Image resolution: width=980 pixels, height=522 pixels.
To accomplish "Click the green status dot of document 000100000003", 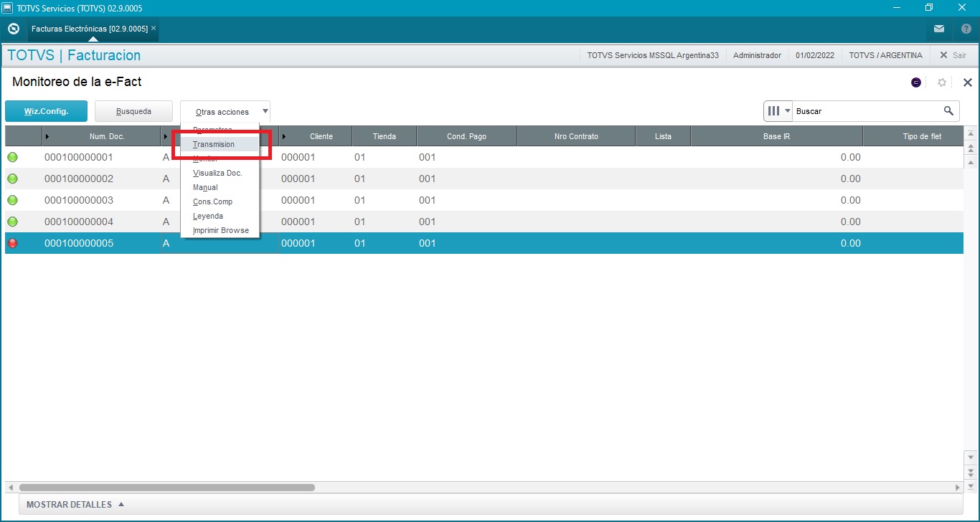I will (12, 200).
